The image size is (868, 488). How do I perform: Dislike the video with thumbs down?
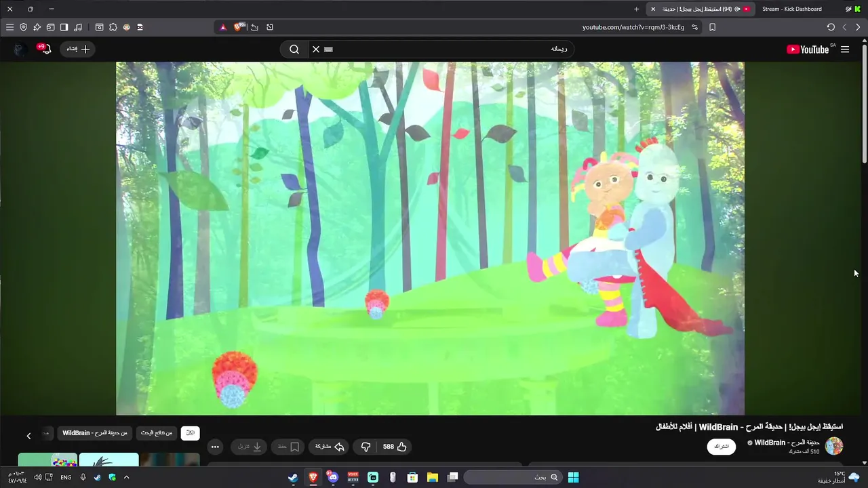pos(366,447)
